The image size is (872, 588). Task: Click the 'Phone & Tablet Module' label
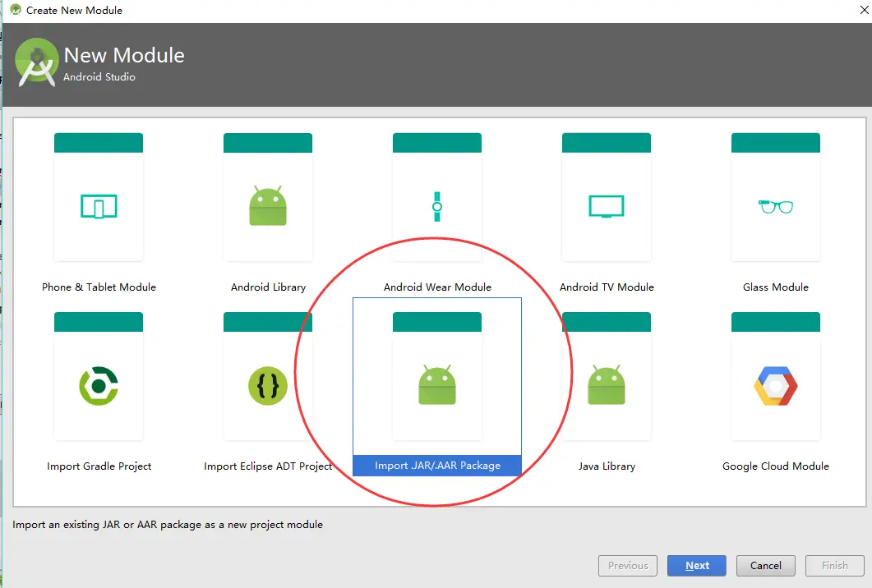pyautogui.click(x=99, y=287)
